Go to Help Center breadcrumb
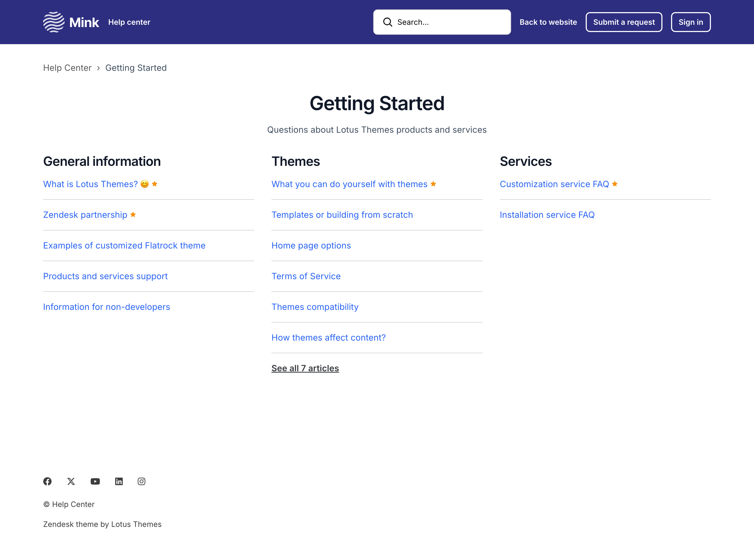 (67, 68)
